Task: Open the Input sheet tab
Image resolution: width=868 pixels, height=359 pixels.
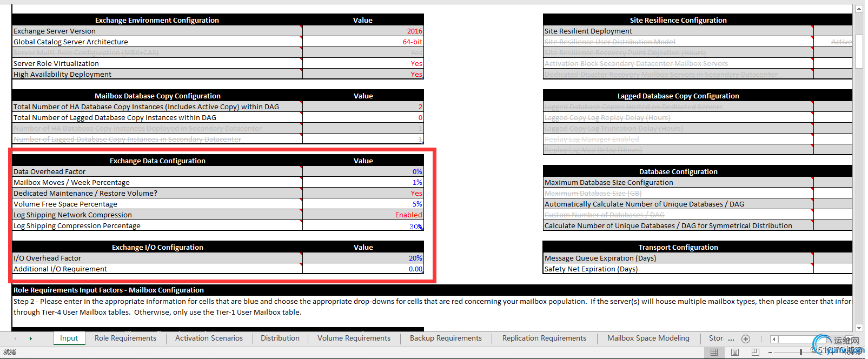Action: (69, 338)
